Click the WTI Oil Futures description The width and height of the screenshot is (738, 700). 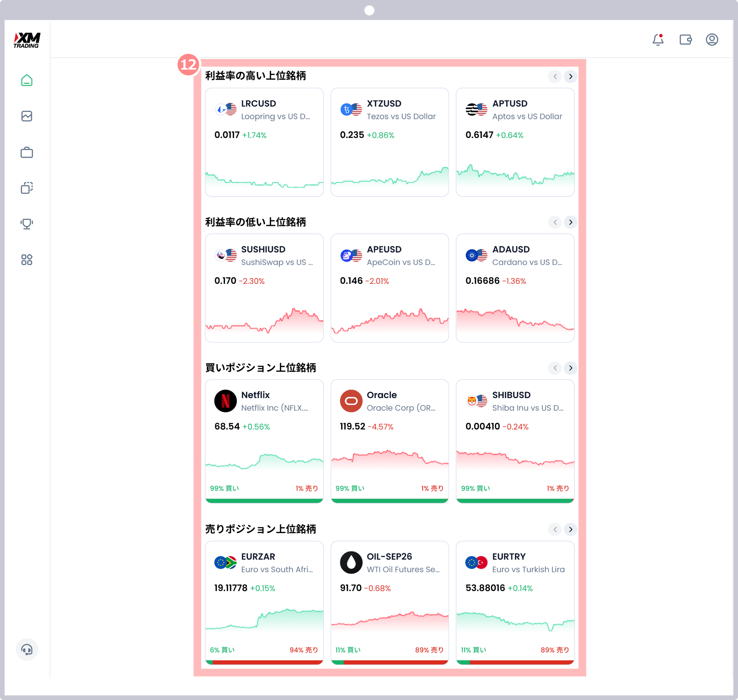(403, 569)
